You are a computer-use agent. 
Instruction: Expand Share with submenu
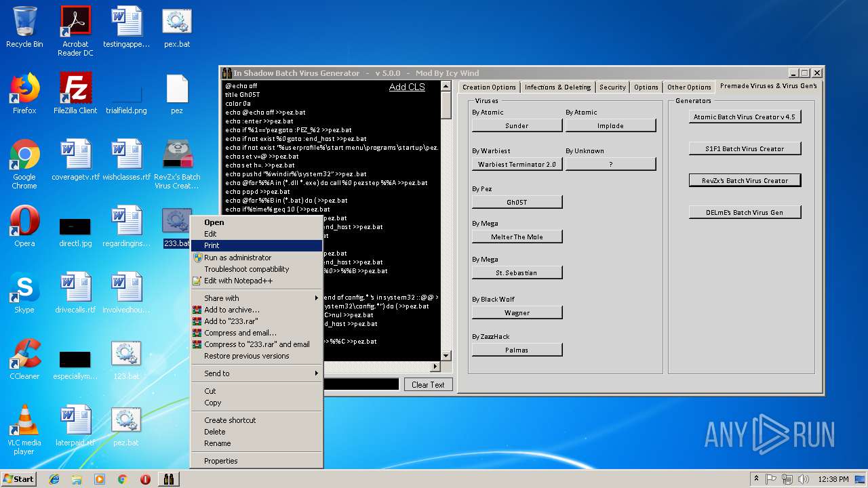pos(256,298)
